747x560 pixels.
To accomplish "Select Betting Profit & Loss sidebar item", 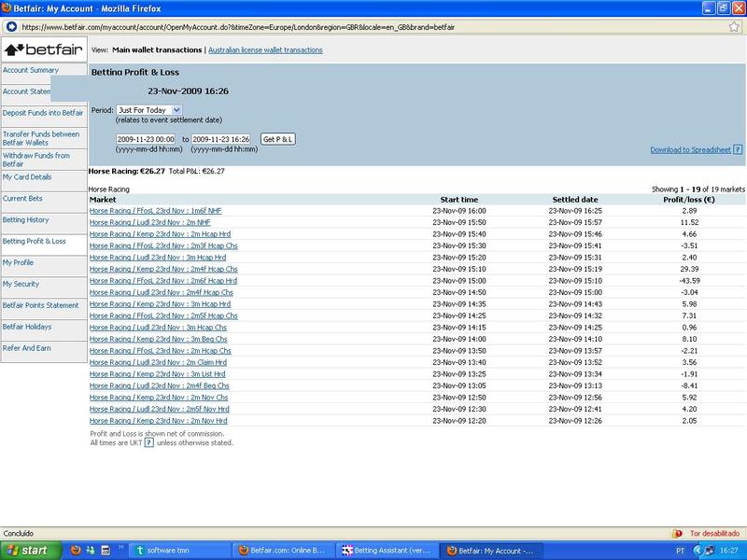I will click(35, 241).
